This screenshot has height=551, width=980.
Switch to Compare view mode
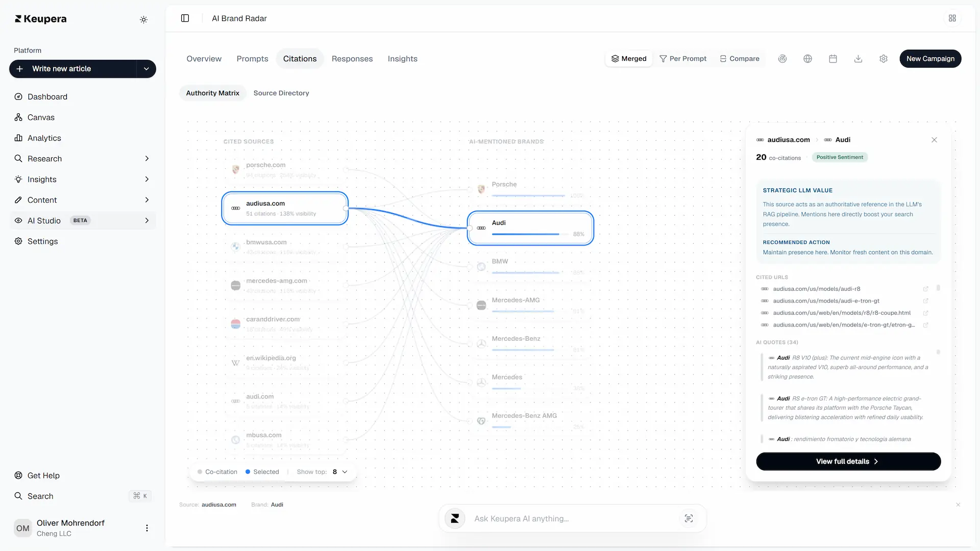pos(740,59)
